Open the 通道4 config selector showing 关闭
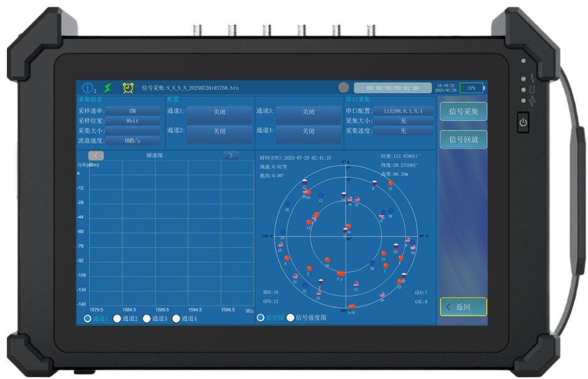 point(308,131)
